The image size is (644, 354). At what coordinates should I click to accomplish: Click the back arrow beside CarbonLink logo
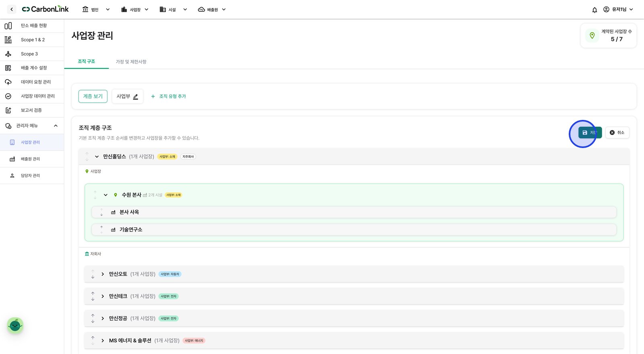tap(12, 9)
